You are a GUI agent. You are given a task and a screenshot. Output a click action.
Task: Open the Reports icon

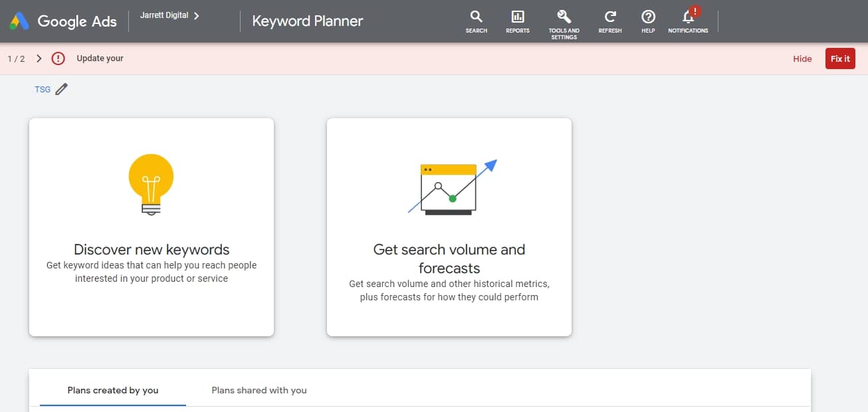tap(517, 17)
